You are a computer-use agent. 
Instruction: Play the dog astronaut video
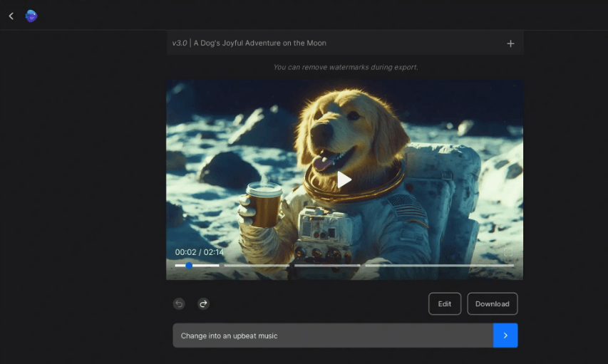344,180
